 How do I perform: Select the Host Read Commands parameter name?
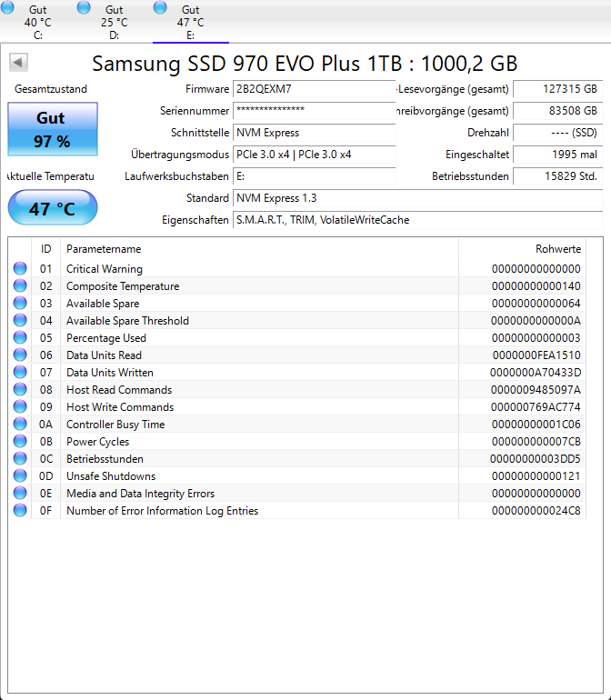(x=119, y=390)
